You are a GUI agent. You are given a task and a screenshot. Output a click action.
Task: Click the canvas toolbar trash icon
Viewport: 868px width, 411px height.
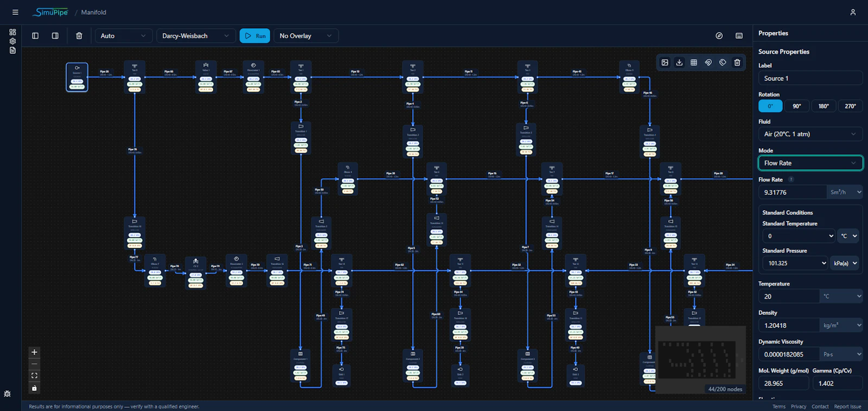[737, 62]
